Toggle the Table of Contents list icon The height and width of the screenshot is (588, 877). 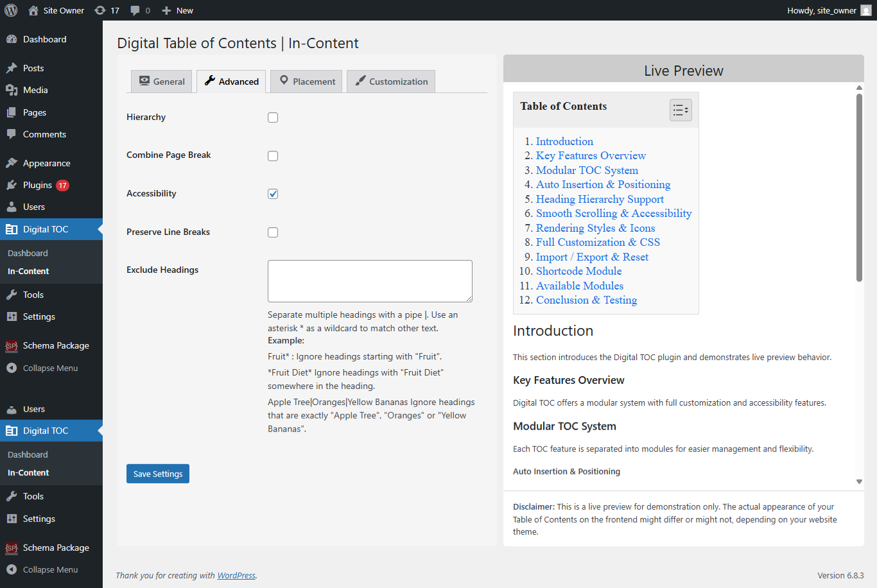click(681, 110)
